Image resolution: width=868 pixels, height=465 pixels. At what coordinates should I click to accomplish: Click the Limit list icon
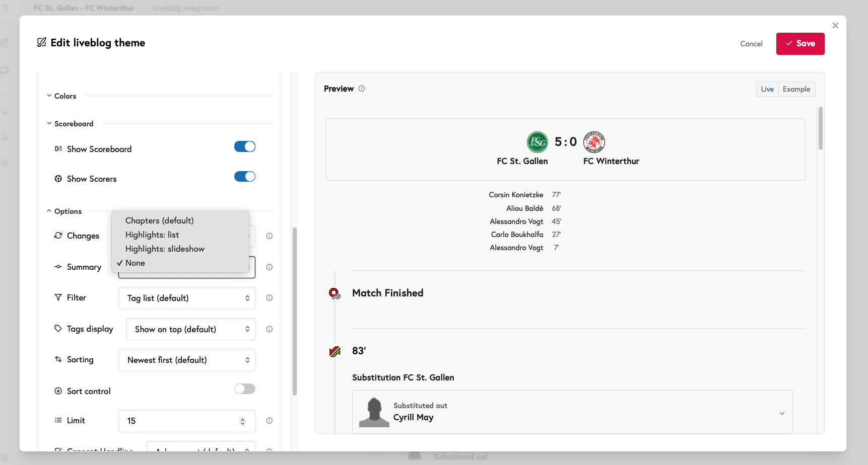58,420
